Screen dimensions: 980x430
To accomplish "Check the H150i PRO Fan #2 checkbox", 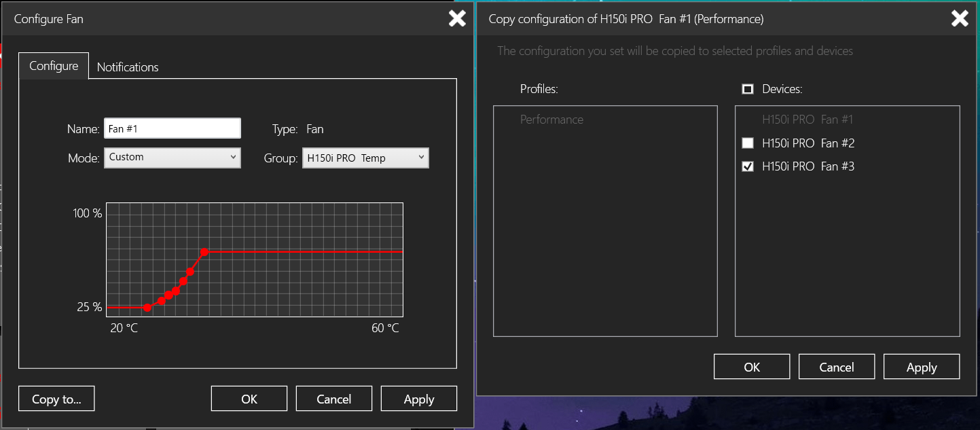I will coord(748,143).
